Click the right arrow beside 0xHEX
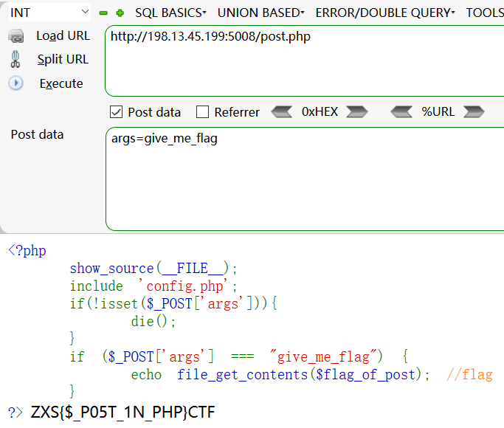The height and width of the screenshot is (428, 504). click(x=357, y=112)
